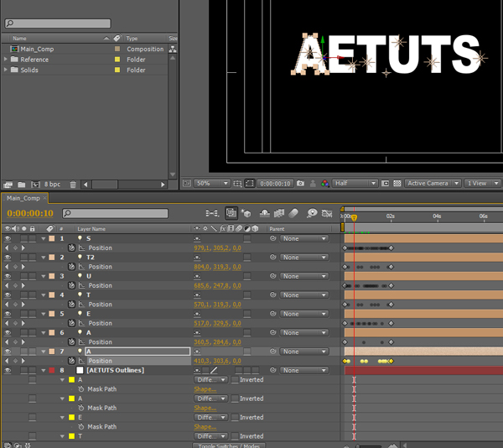Click label color swatch of layer 8

click(52, 370)
